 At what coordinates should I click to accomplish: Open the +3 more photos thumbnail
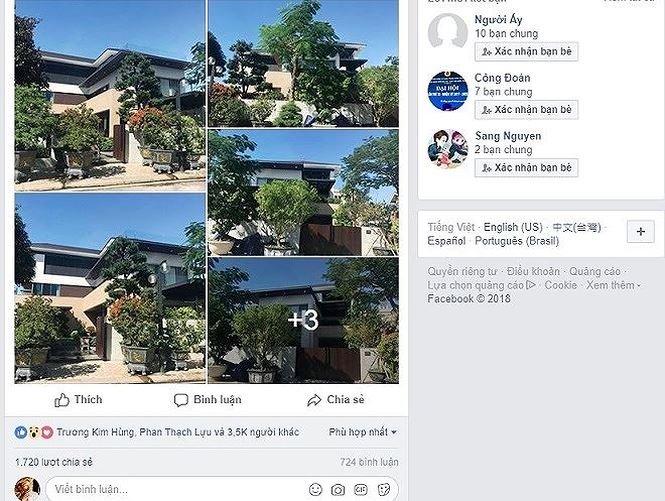pyautogui.click(x=303, y=321)
